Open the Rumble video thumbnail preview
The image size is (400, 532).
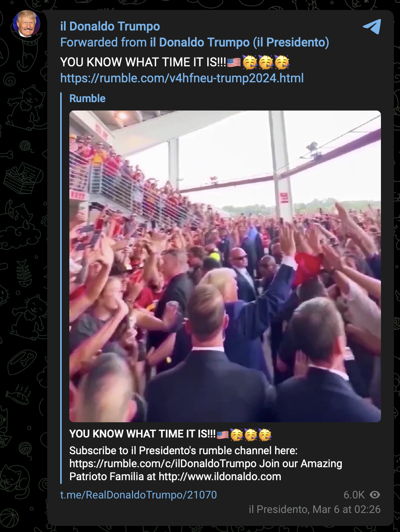225,266
